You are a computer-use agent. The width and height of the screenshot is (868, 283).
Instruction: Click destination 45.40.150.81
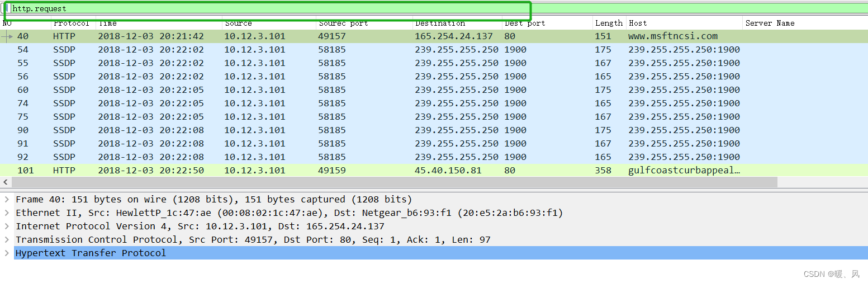coord(448,171)
